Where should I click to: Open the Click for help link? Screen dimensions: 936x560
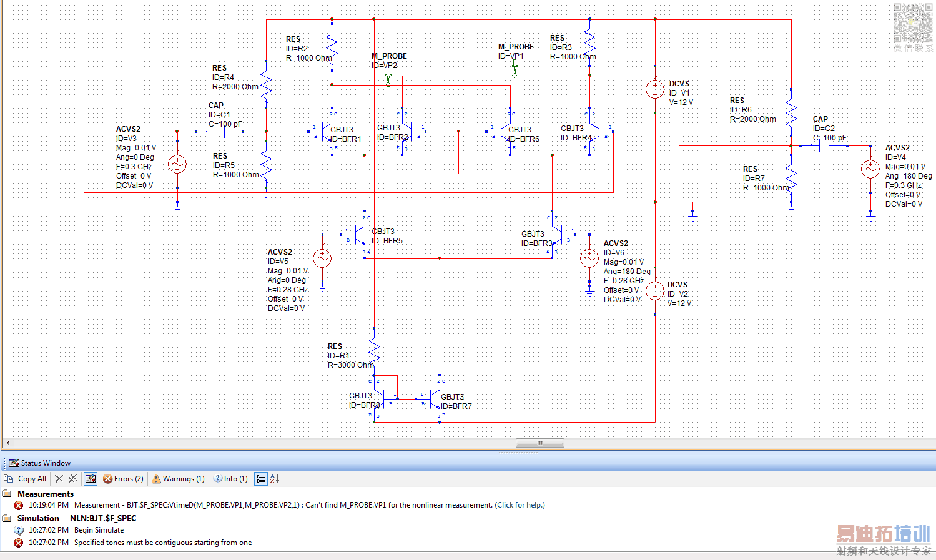[520, 505]
